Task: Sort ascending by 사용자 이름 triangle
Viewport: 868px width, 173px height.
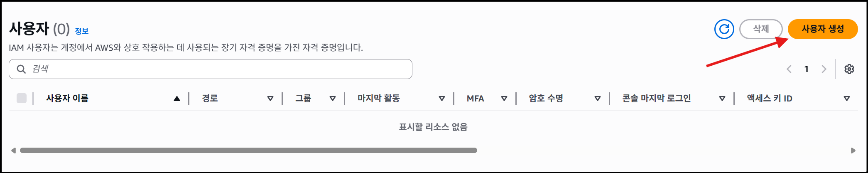Action: (177, 99)
